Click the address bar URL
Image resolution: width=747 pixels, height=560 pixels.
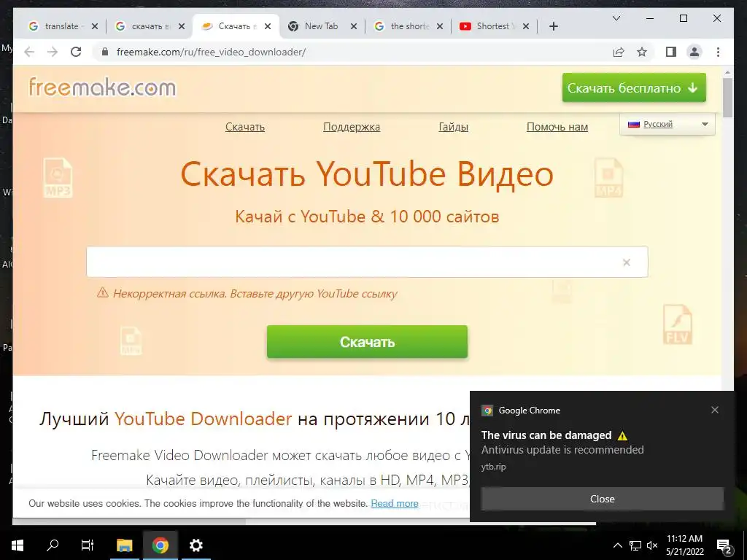pyautogui.click(x=211, y=52)
